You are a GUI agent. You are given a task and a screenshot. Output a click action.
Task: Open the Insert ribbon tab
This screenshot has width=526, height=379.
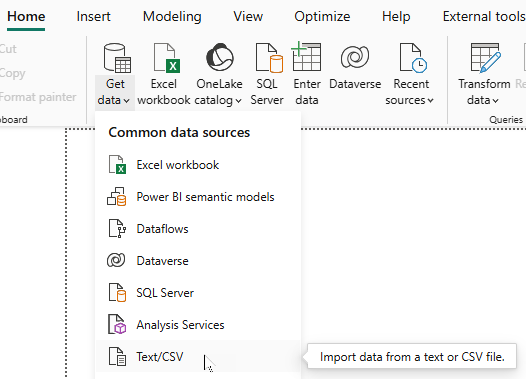94,16
